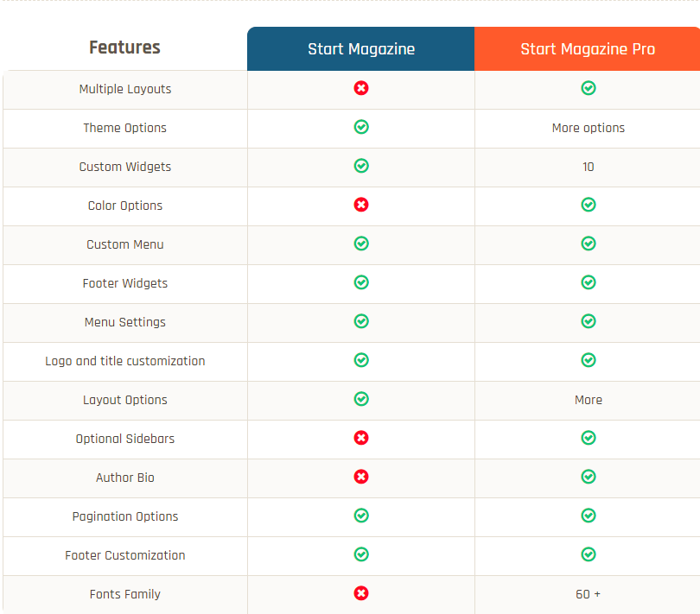Click red cross for Multiple Layouts
This screenshot has height=614, width=700.
point(361,88)
